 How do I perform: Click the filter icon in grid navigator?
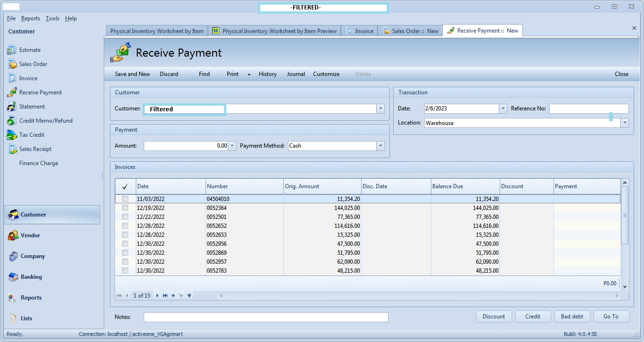coord(190,296)
